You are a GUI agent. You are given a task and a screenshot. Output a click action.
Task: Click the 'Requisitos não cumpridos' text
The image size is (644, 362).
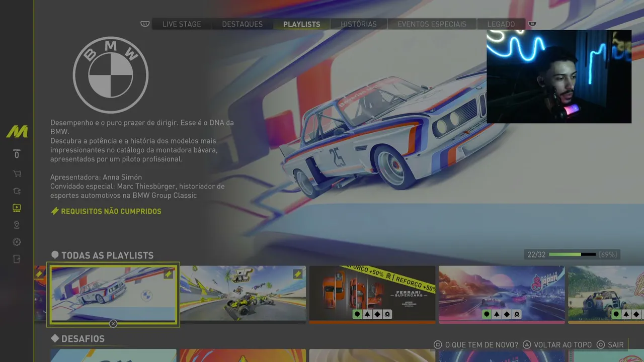[x=111, y=211]
